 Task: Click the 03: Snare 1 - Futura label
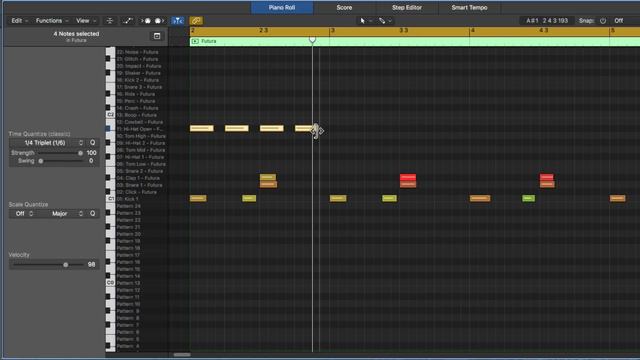pyautogui.click(x=139, y=185)
